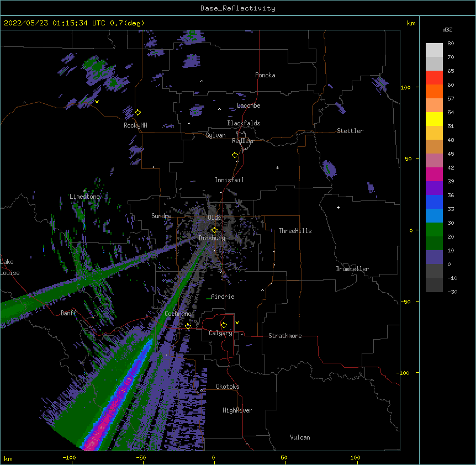
Task: Click the Strathmore city label
Action: [x=285, y=336]
